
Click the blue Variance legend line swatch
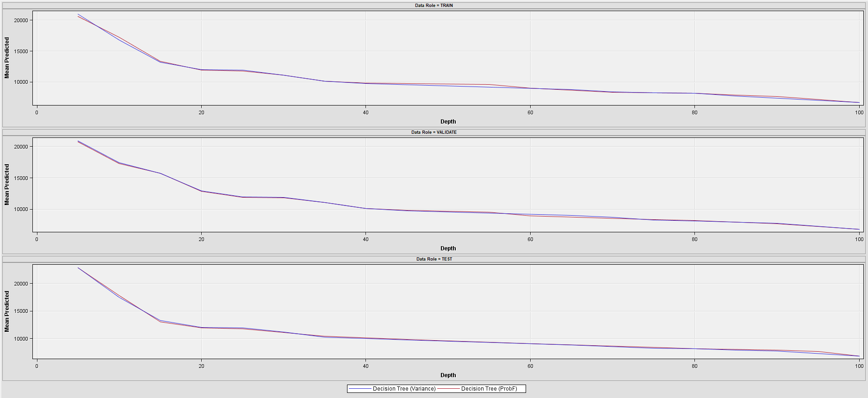pos(360,389)
